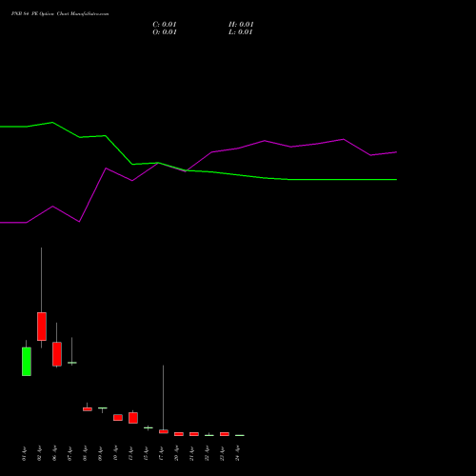Image resolution: width=476 pixels, height=476 pixels.
Task: Click the close value "C: 0.01"
Action: 165,25
